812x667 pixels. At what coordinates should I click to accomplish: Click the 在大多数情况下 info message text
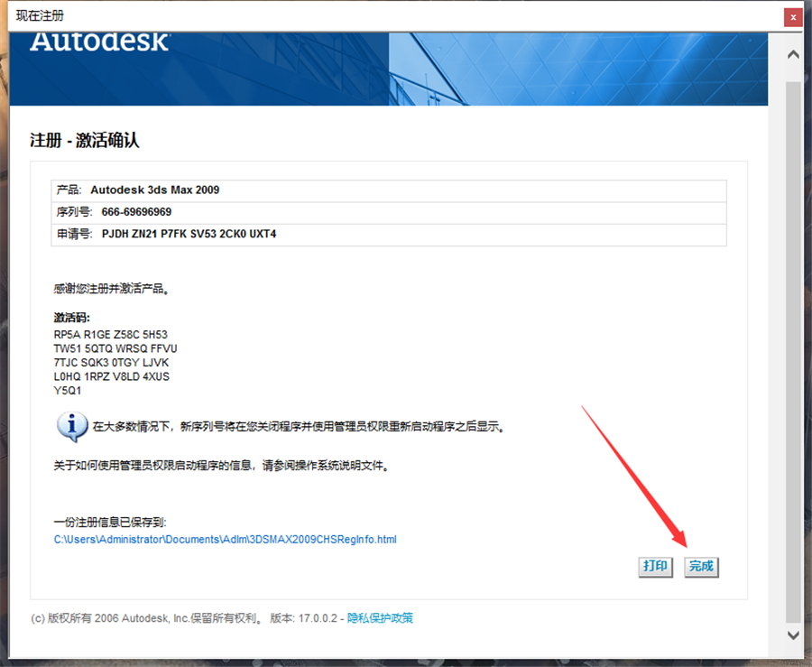click(x=299, y=427)
